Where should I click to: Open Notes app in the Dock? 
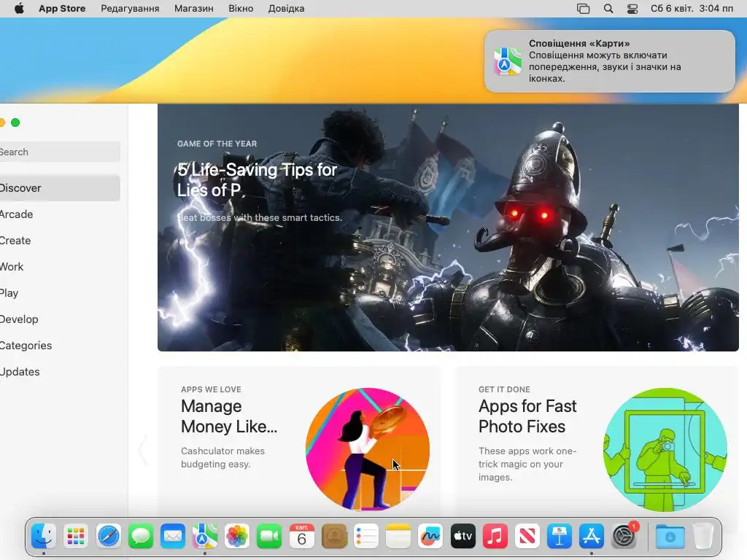click(x=398, y=537)
